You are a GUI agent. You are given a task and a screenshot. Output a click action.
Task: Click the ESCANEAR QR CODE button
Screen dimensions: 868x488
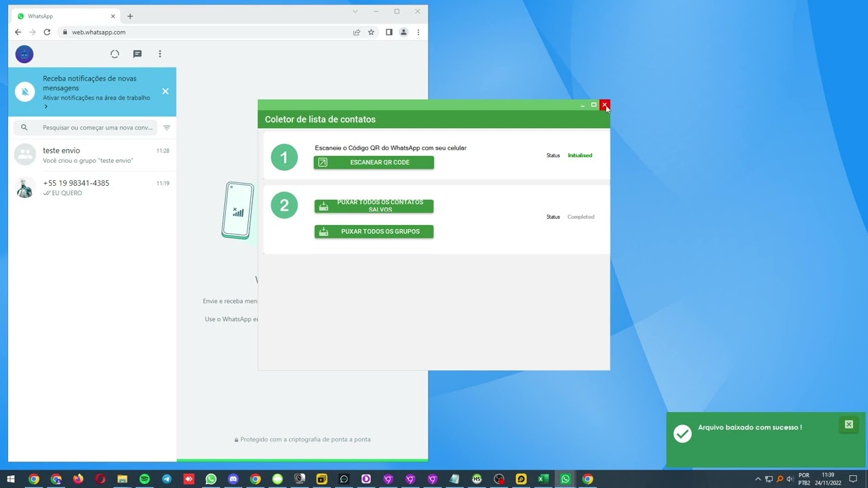pyautogui.click(x=374, y=163)
